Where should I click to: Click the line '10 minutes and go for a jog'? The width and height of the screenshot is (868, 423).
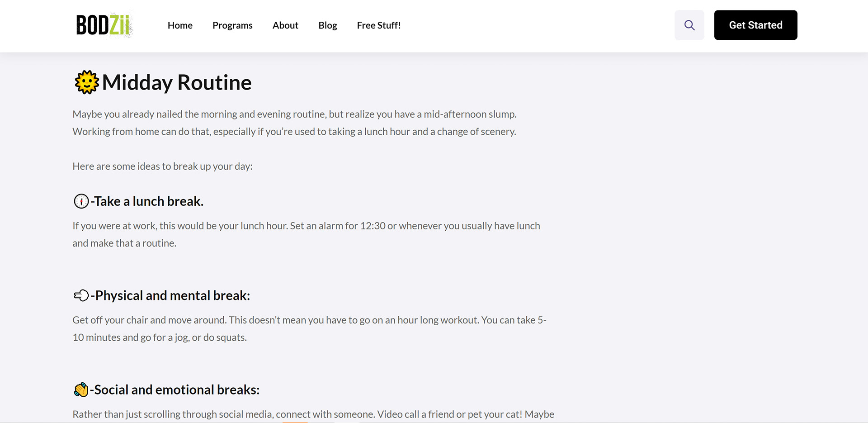(160, 337)
